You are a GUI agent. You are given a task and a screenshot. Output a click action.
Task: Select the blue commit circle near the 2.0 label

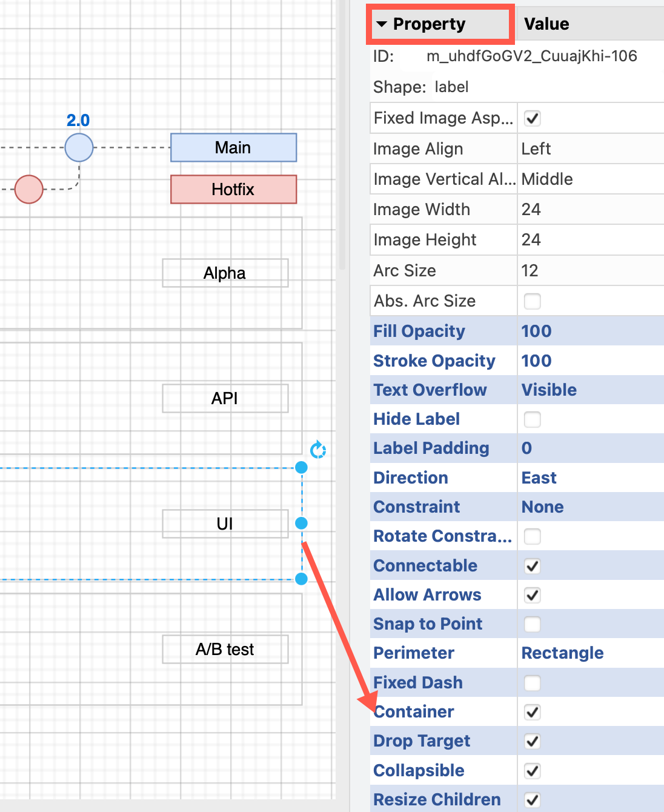point(79,147)
